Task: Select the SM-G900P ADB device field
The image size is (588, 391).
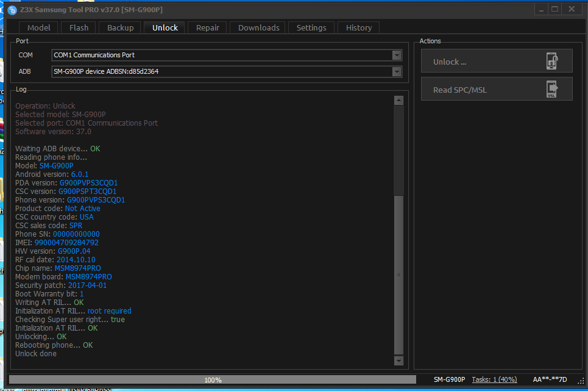Action: pyautogui.click(x=227, y=71)
